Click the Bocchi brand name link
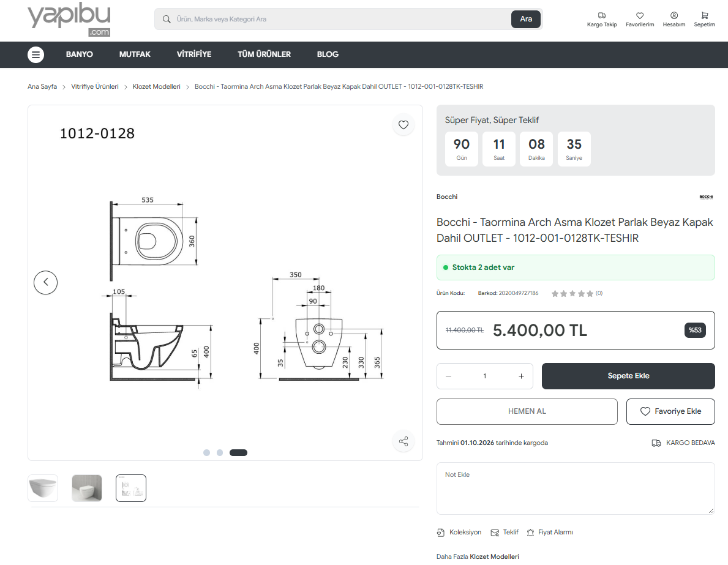Viewport: 728px width, 565px height. 446,197
